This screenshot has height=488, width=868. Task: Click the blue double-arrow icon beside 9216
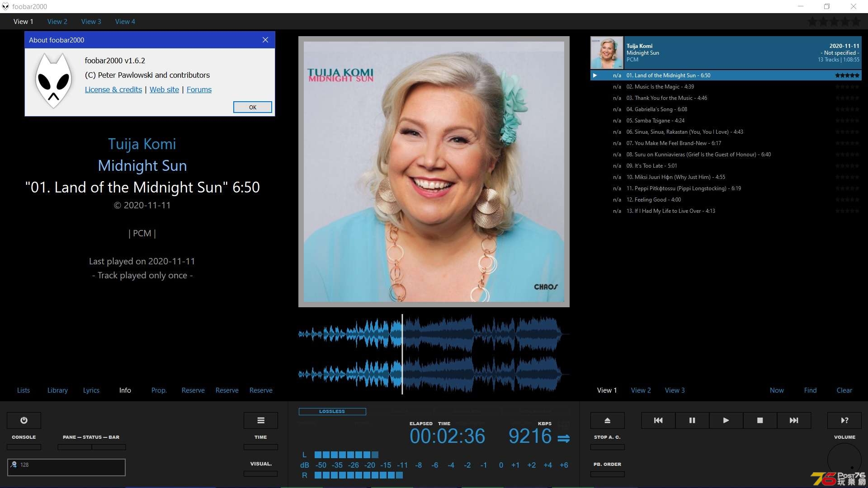[563, 438]
